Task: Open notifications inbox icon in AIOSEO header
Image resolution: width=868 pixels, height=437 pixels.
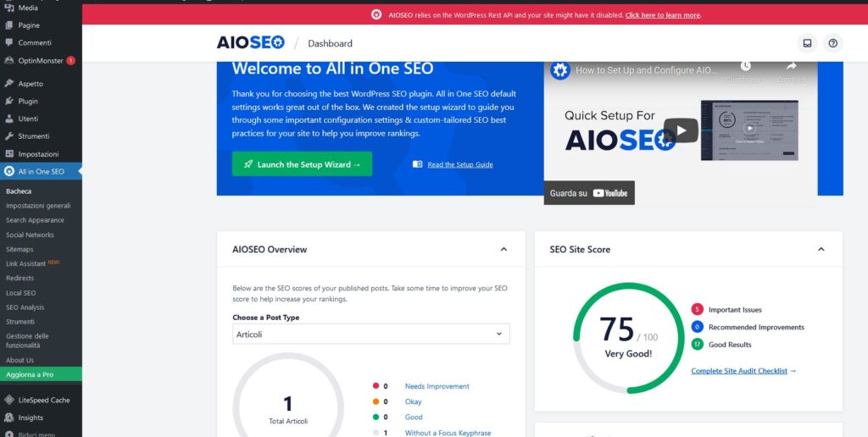Action: point(807,43)
